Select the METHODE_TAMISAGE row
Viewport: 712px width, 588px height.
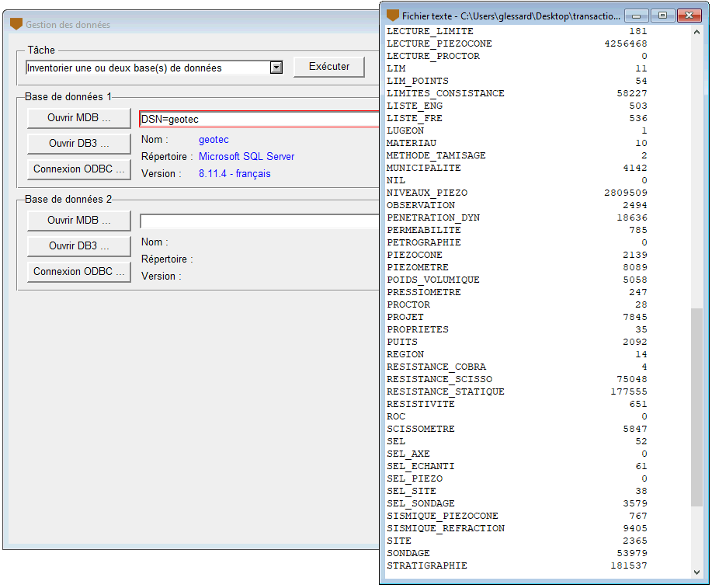(x=517, y=155)
